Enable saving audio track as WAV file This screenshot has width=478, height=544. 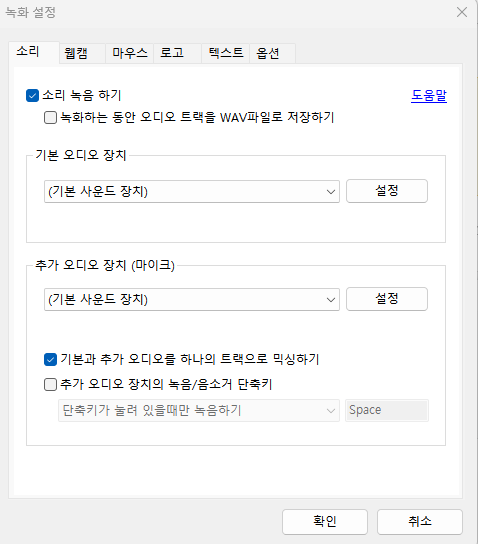click(50, 118)
